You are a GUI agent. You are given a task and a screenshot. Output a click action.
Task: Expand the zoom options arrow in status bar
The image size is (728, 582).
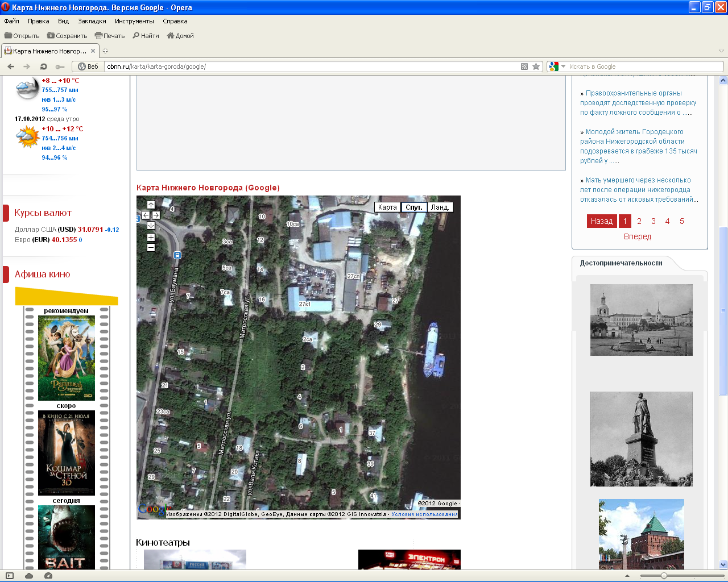(627, 576)
